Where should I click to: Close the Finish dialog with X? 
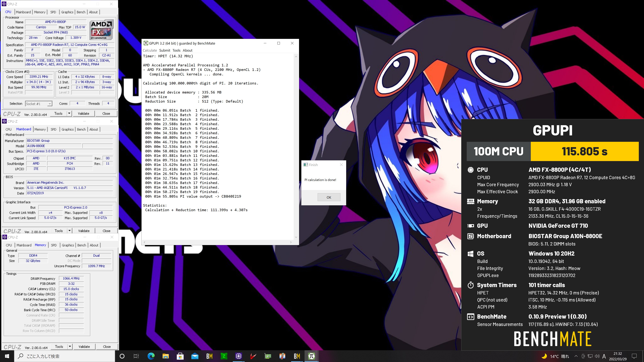tap(341, 165)
